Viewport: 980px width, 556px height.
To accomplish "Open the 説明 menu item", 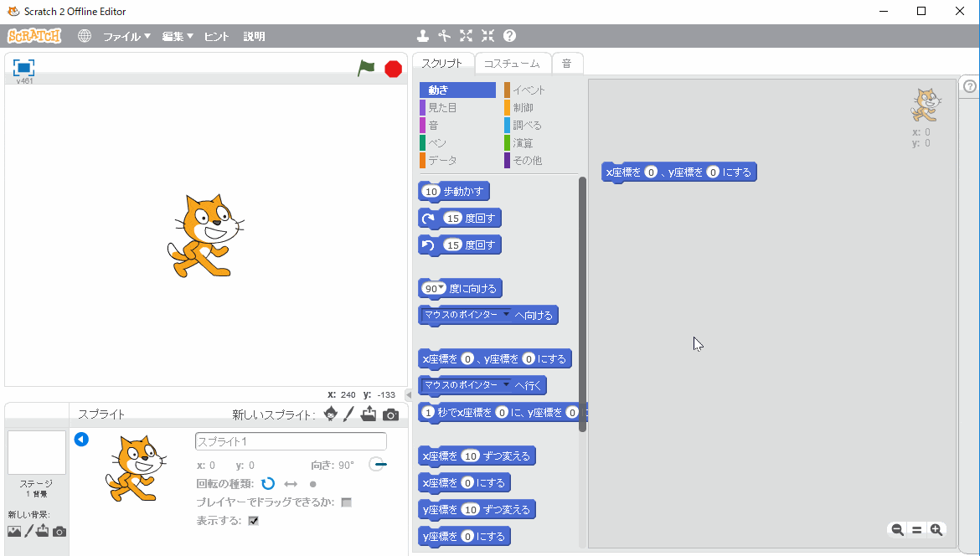I will tap(254, 36).
